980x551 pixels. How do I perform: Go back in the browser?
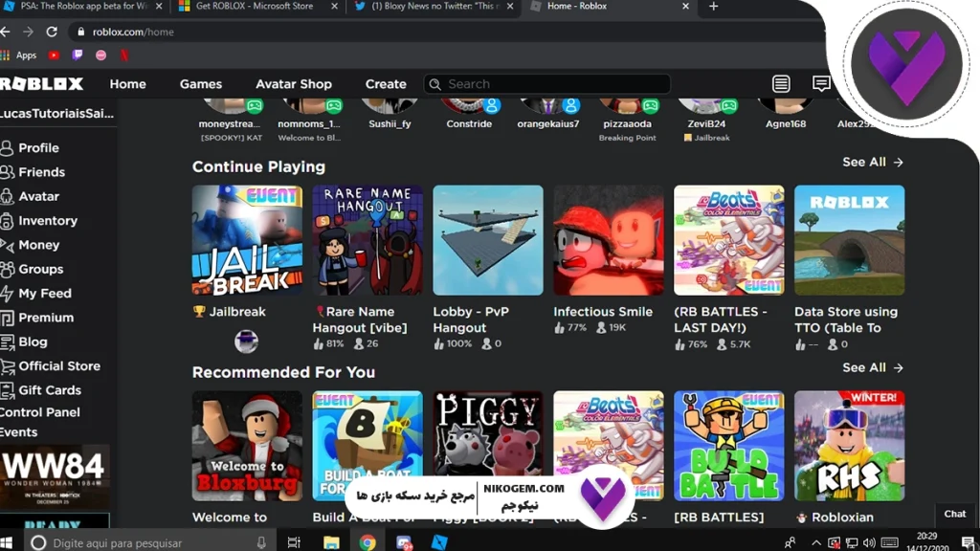5,32
